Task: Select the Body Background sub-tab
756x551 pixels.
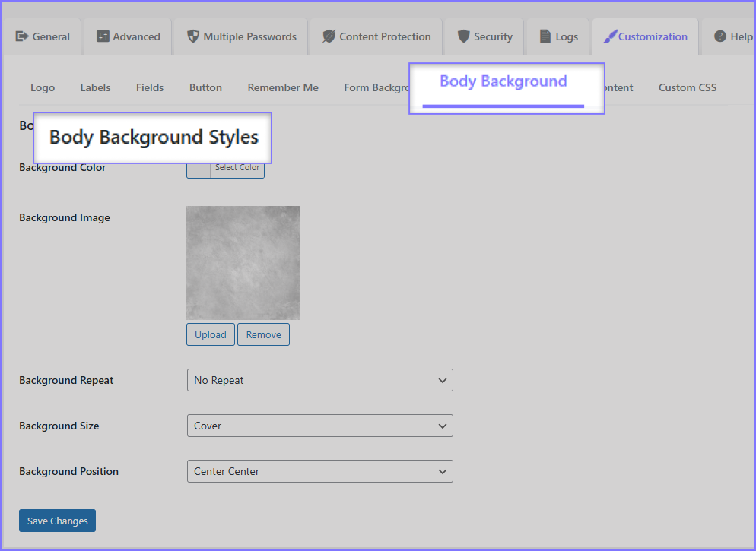Action: (x=503, y=82)
